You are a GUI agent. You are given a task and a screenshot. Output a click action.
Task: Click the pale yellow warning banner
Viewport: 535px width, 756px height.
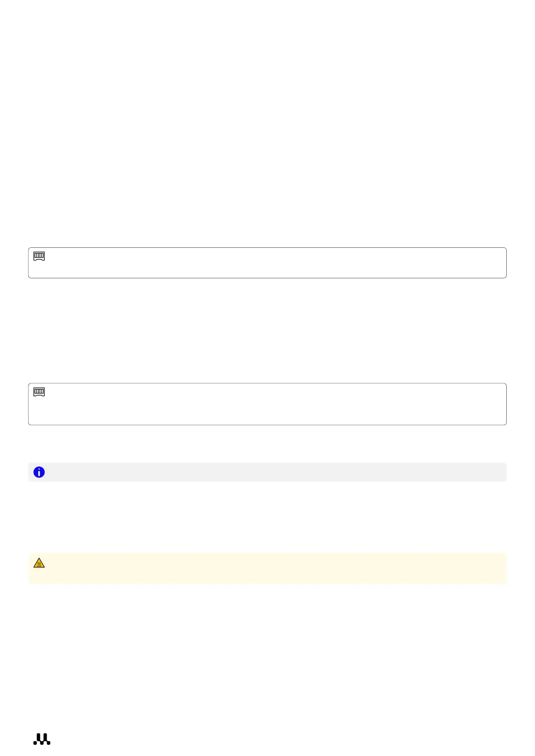click(267, 568)
